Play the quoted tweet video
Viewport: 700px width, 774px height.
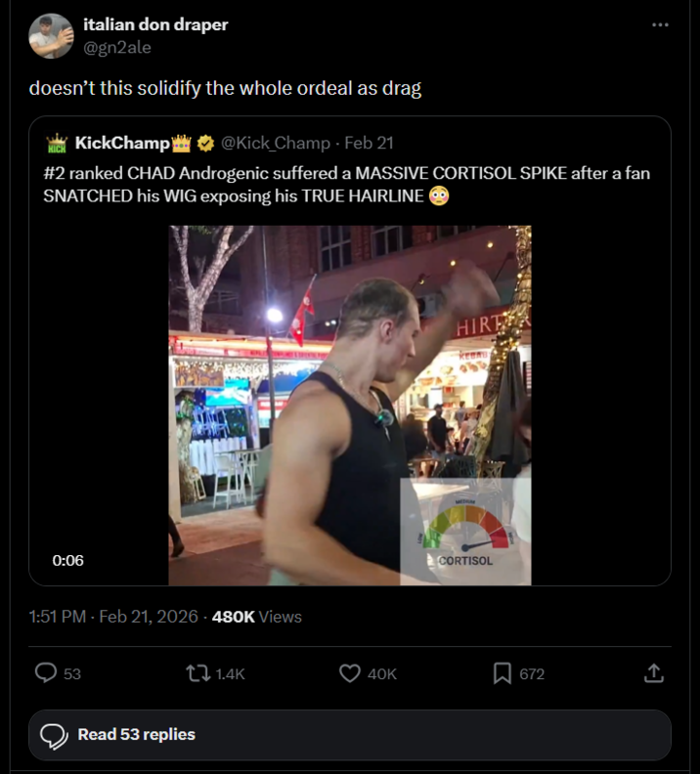[x=349, y=406]
